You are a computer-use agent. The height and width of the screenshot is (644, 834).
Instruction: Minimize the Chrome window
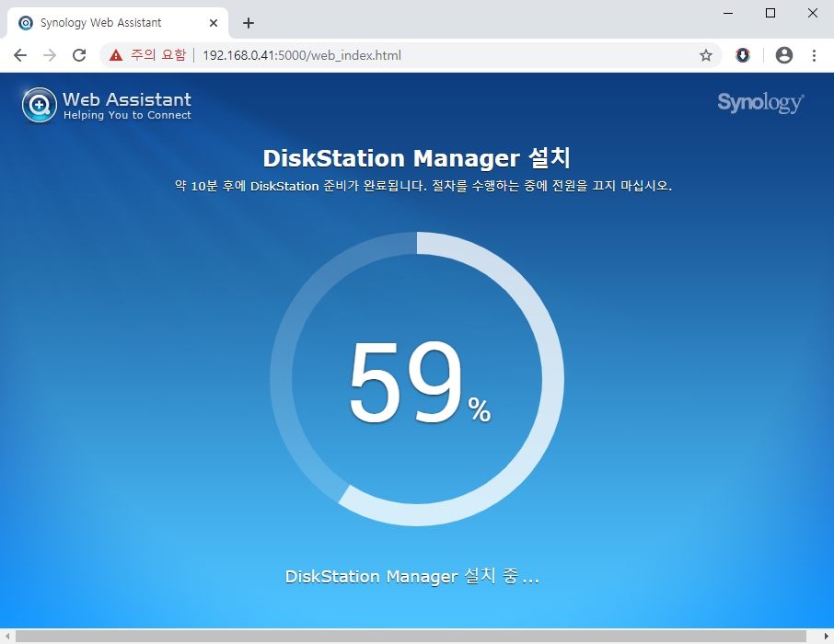[x=728, y=13]
